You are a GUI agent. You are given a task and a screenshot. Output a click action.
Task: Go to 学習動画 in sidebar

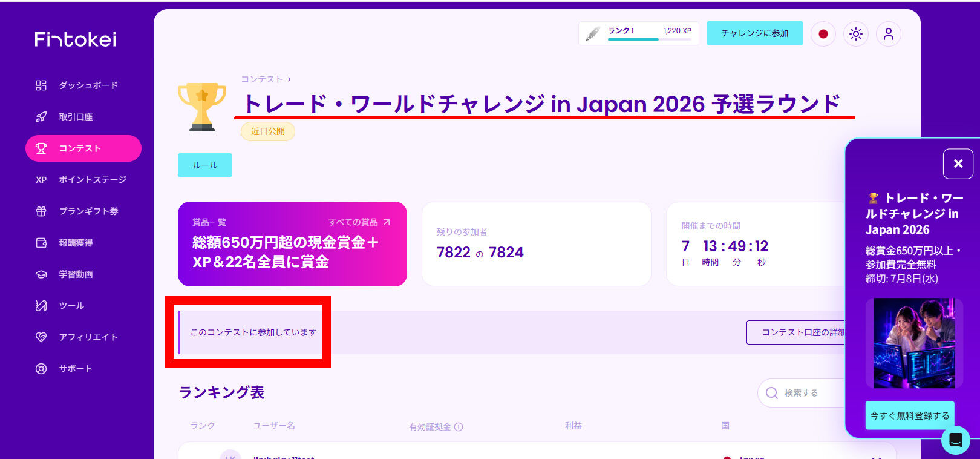(83, 274)
